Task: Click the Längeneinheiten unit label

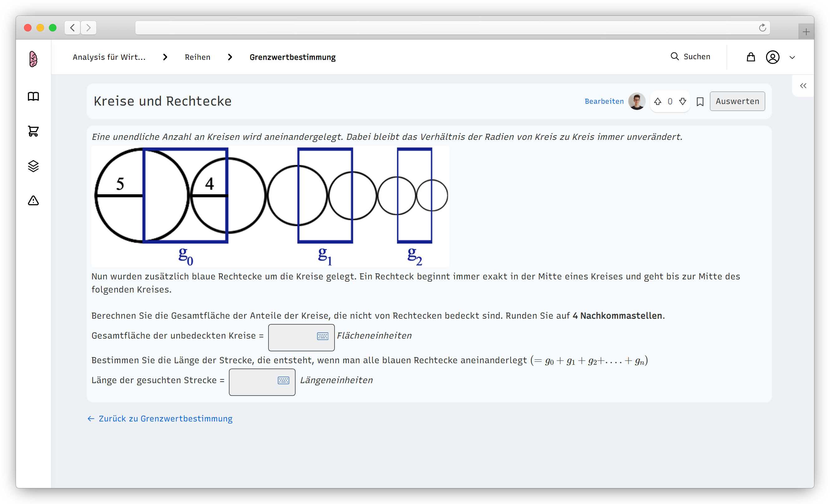Action: click(336, 380)
